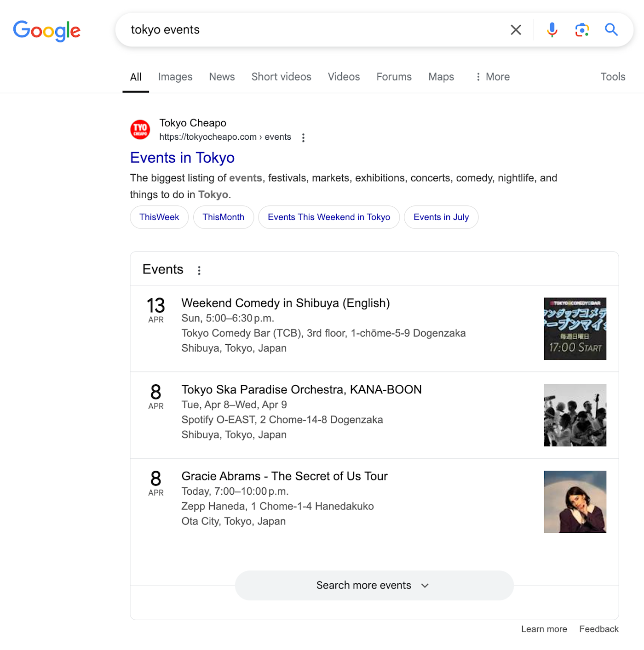Click the Tokyo Comedy Bar event thumbnail
The image size is (644, 650).
pyautogui.click(x=575, y=329)
